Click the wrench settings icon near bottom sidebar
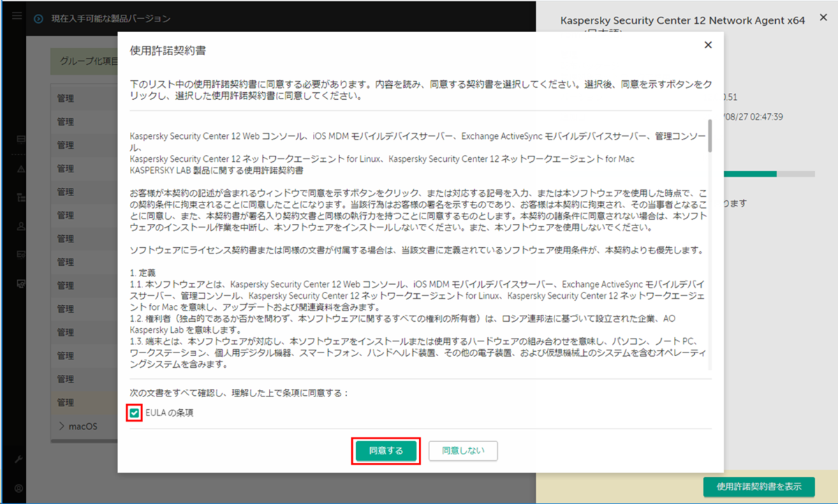The width and height of the screenshot is (838, 504). point(19,459)
